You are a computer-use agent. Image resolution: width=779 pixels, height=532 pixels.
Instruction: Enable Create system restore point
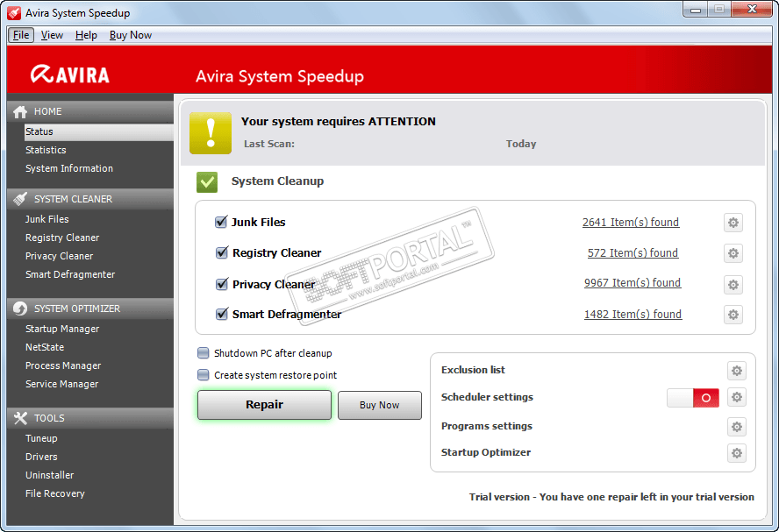click(x=204, y=375)
